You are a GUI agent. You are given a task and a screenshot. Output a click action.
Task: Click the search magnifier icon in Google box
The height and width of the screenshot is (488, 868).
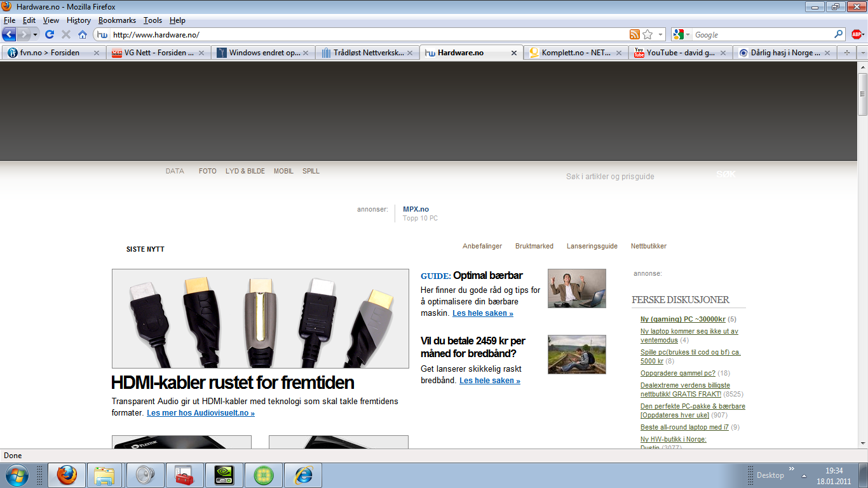[x=839, y=34]
